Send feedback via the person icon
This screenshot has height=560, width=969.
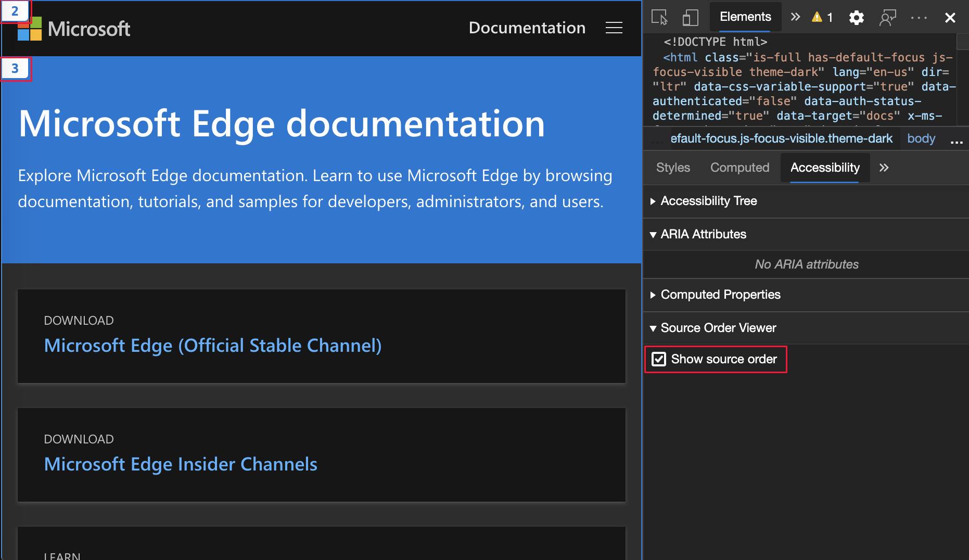click(x=888, y=17)
